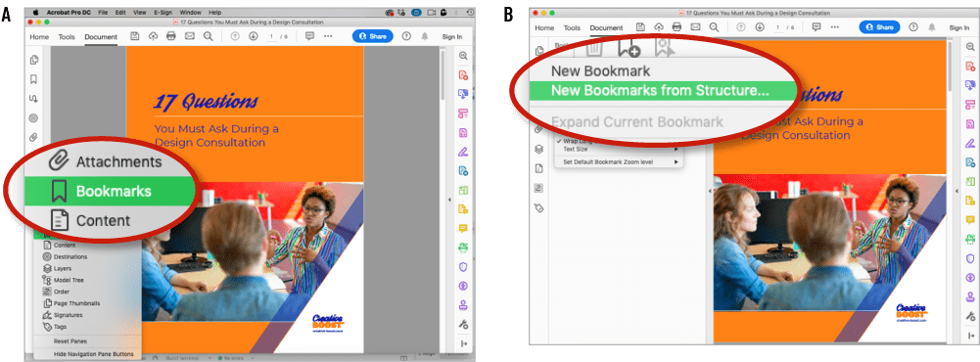Collapse the right tools pane in window B
980x362 pixels.
coord(970,336)
